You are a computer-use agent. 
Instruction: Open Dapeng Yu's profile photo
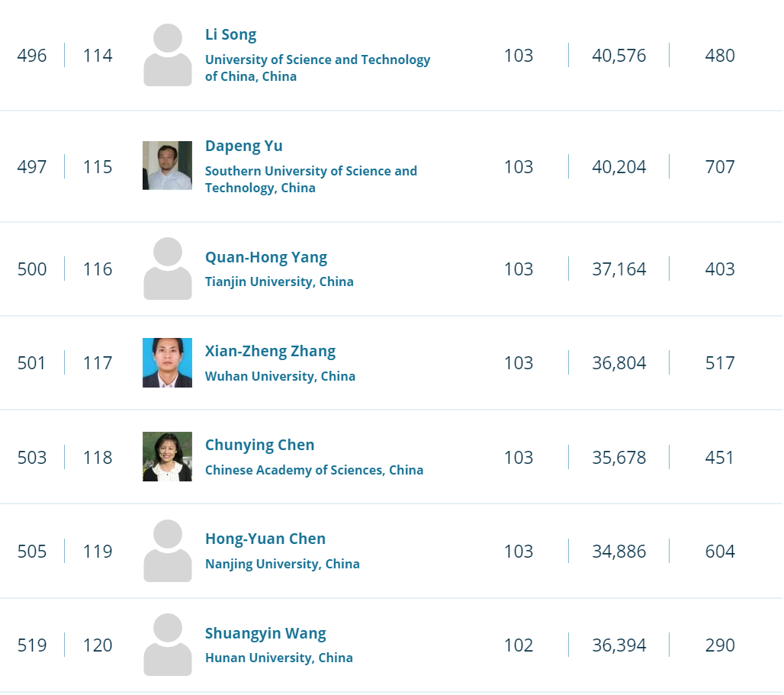pyautogui.click(x=168, y=166)
